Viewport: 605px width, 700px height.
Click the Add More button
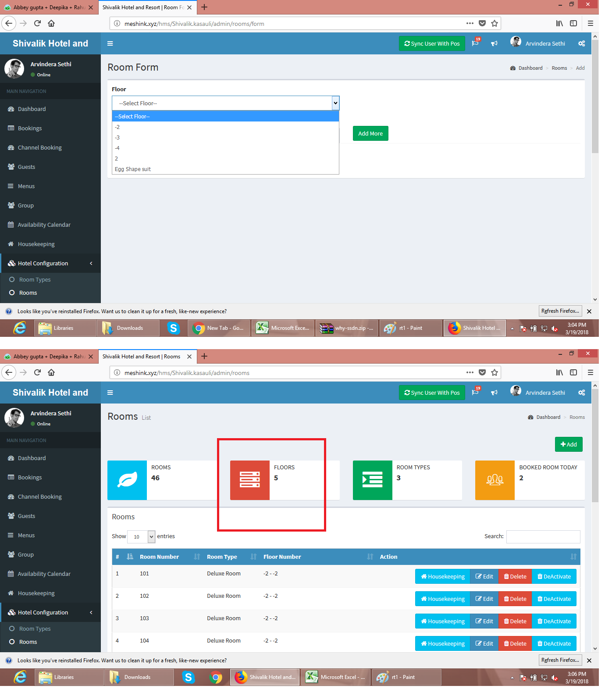370,133
